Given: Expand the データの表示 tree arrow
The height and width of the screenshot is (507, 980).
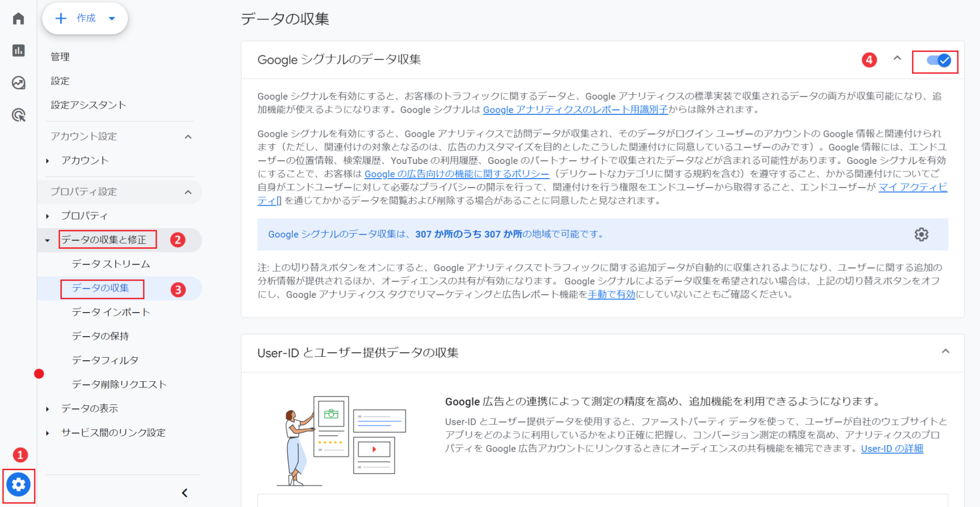Looking at the screenshot, I should [x=47, y=409].
